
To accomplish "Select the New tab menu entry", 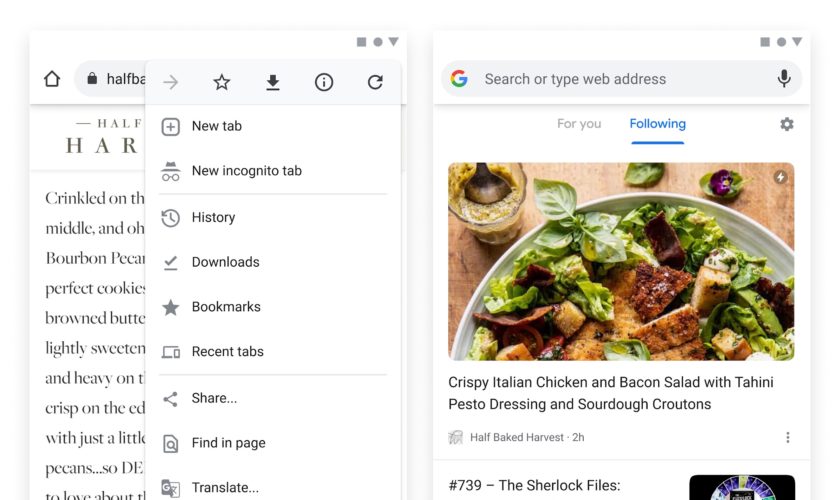I will click(273, 126).
